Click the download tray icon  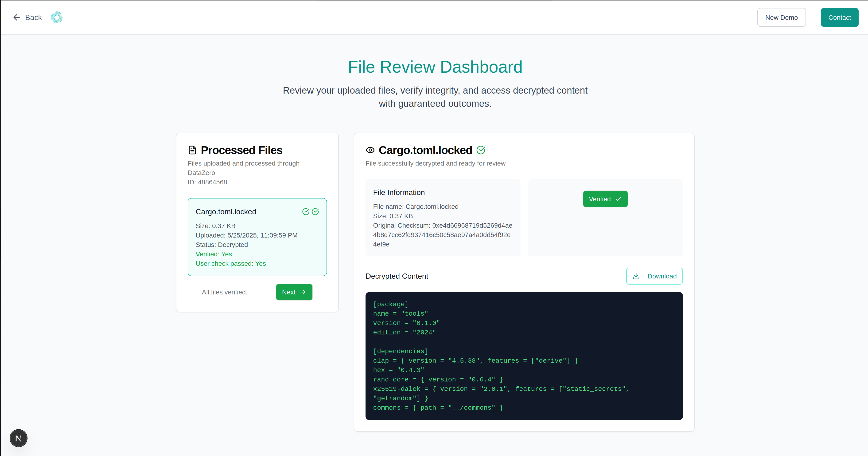[x=636, y=276]
